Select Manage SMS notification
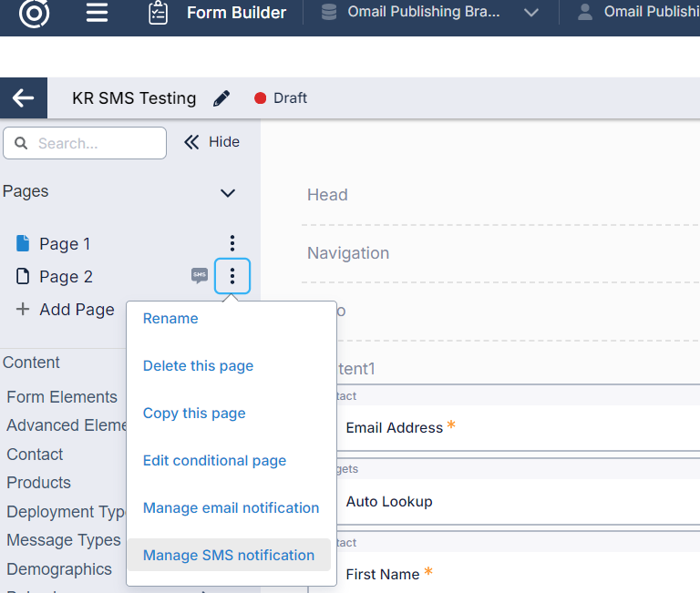 click(228, 556)
